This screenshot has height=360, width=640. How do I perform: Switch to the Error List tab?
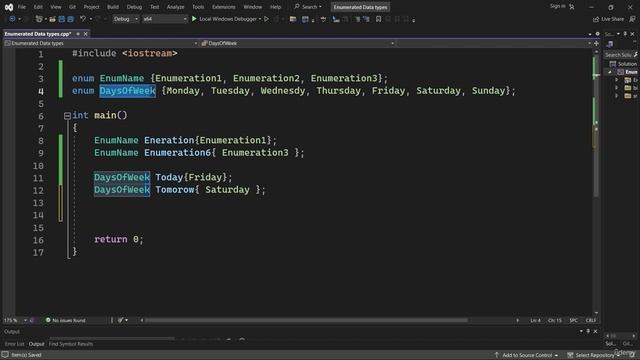[14, 344]
